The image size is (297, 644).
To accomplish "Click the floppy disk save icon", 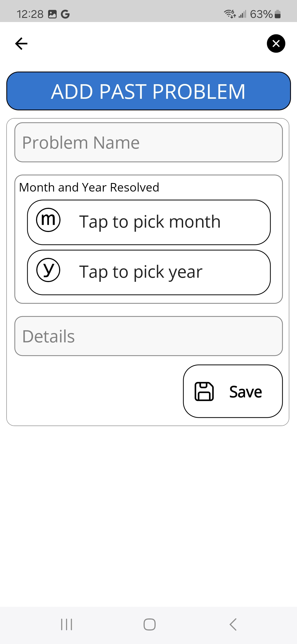I will 204,391.
